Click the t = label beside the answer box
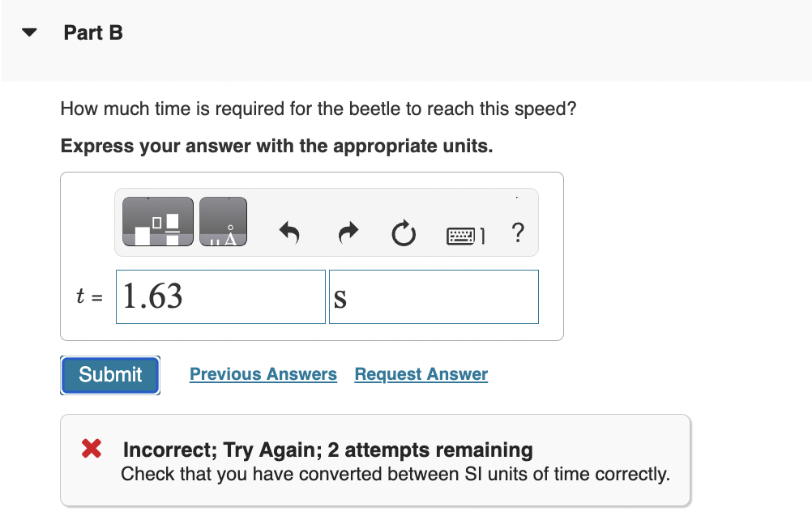 pos(88,296)
